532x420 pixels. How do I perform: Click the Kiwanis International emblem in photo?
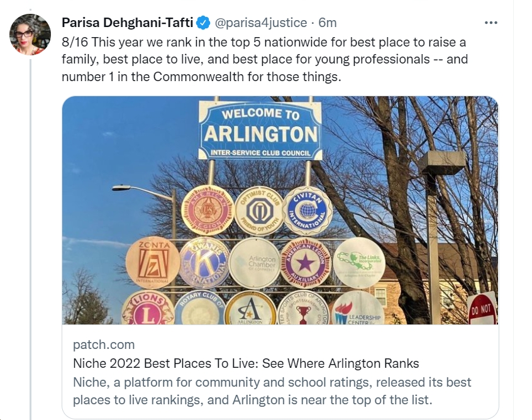[204, 263]
